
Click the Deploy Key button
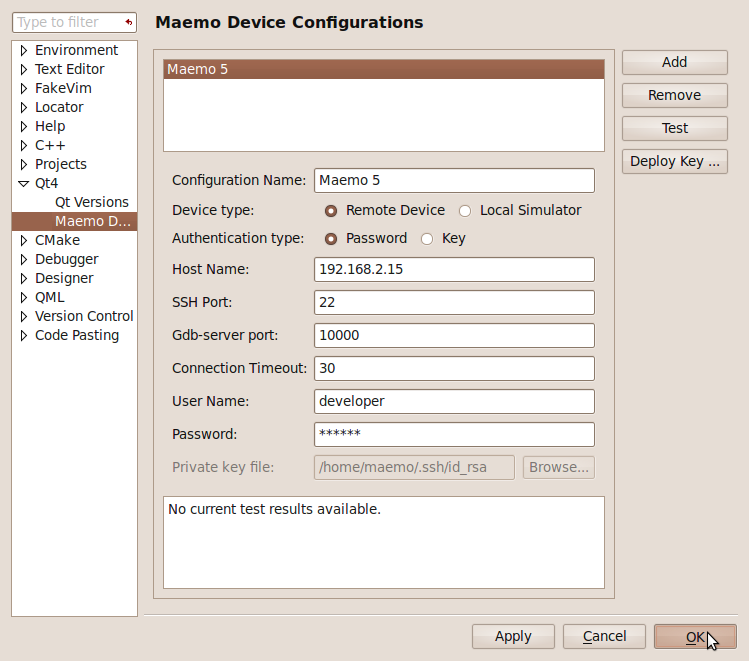pos(674,161)
